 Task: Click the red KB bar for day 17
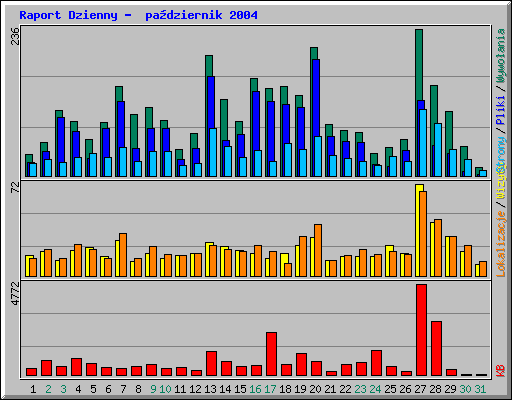[x=271, y=354]
